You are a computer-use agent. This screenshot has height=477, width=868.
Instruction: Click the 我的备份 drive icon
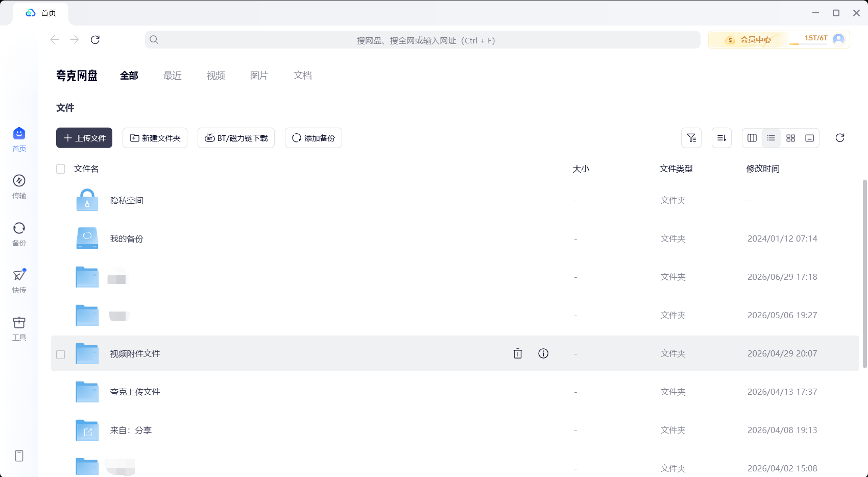(87, 238)
